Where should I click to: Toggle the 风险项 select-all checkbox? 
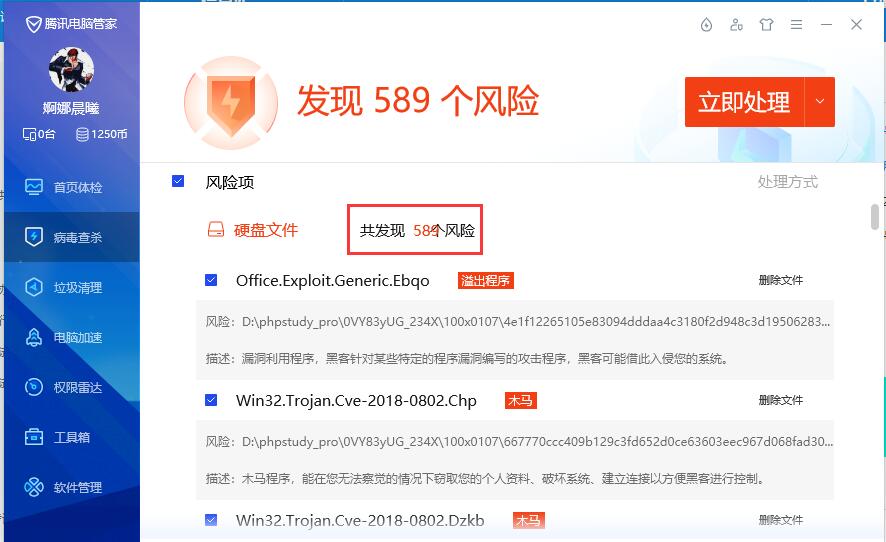(178, 181)
